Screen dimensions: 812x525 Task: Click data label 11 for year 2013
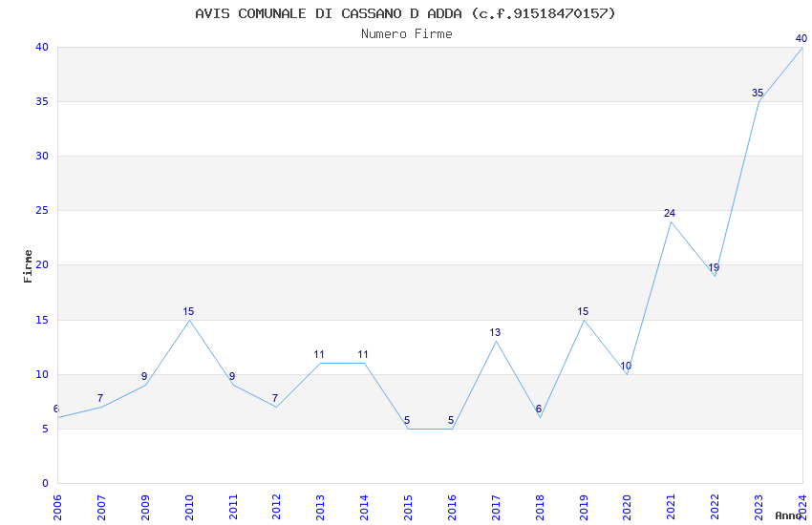click(x=319, y=355)
